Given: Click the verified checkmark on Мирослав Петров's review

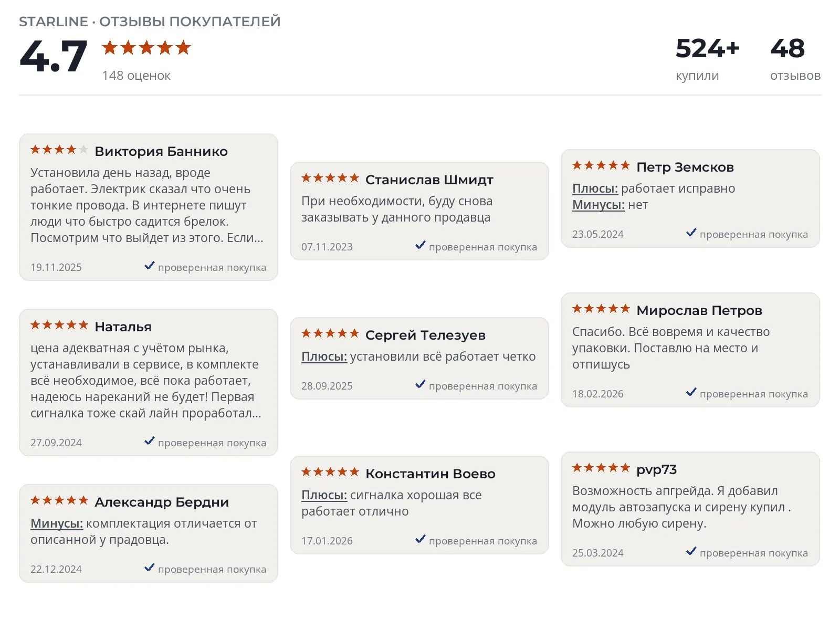Looking at the screenshot, I should pyautogui.click(x=691, y=392).
